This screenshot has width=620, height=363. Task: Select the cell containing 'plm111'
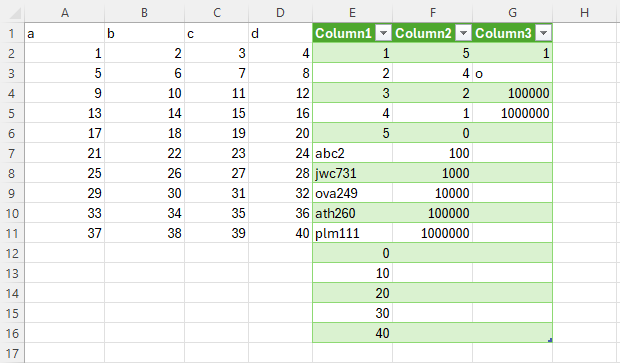[x=352, y=233]
